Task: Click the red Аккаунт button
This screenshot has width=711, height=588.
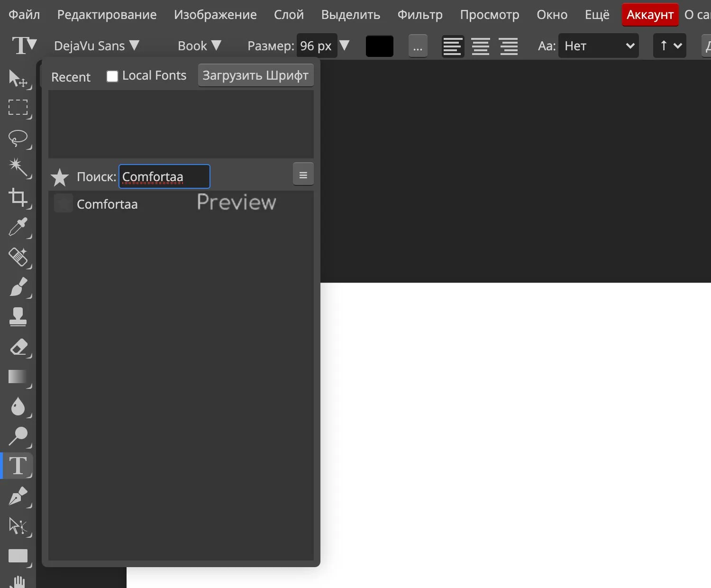Action: [x=650, y=15]
